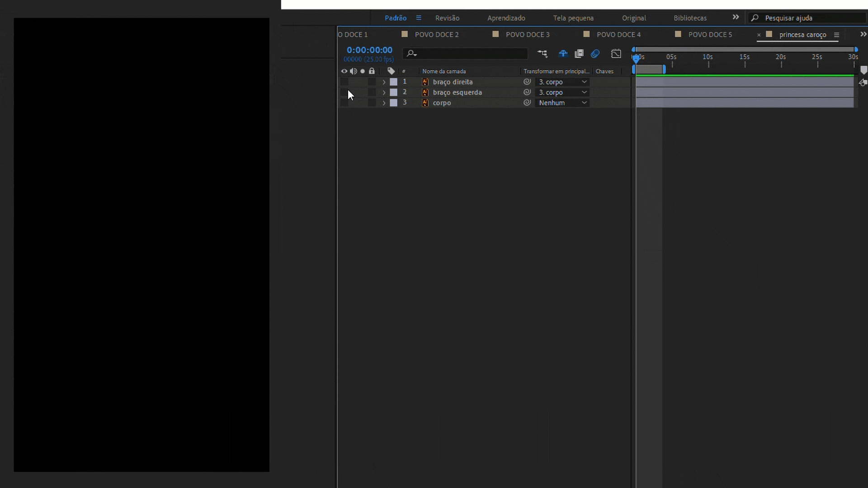Image resolution: width=868 pixels, height=488 pixels.
Task: Click pick whip icon for braço direita
Action: (x=527, y=82)
